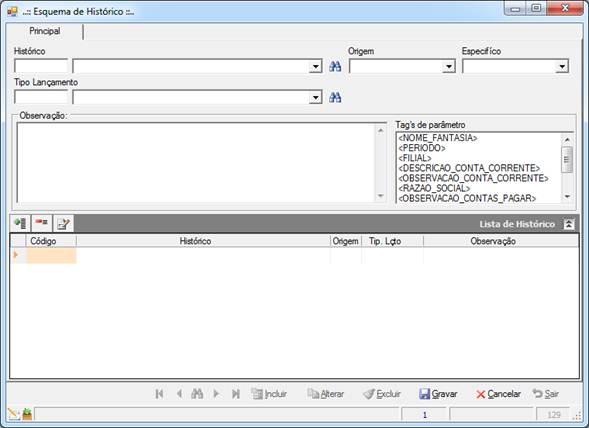Click the green add-row icon above the grid
The height and width of the screenshot is (428, 589).
point(20,223)
